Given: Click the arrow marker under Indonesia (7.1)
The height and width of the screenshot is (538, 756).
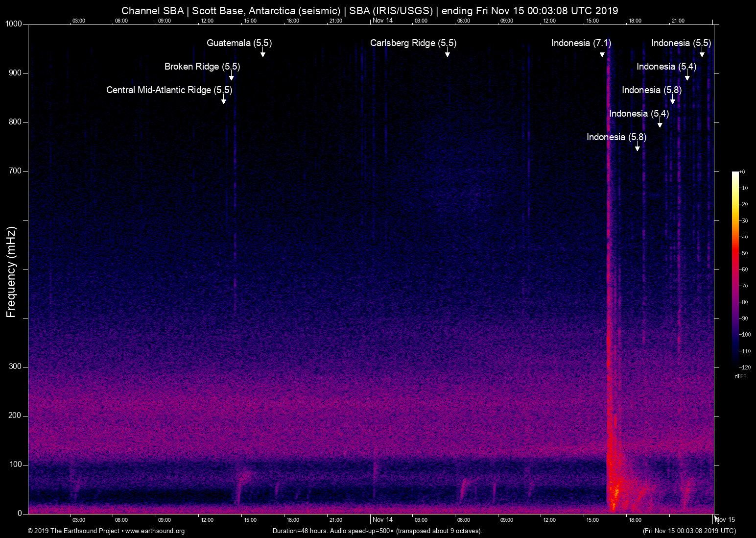Looking at the screenshot, I should [602, 53].
